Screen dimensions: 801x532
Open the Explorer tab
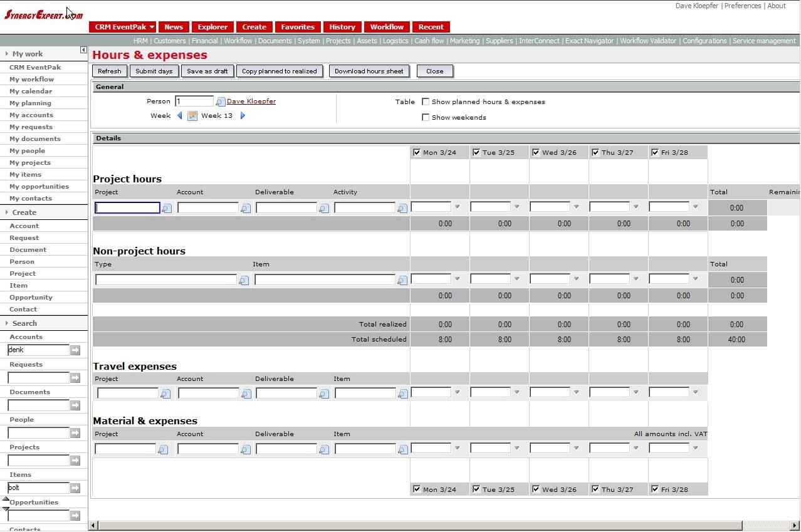point(212,27)
